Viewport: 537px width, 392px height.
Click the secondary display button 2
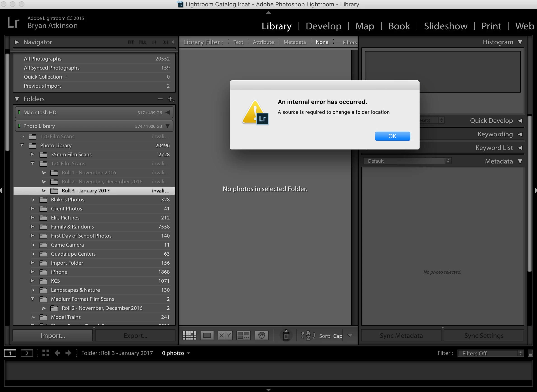(27, 353)
